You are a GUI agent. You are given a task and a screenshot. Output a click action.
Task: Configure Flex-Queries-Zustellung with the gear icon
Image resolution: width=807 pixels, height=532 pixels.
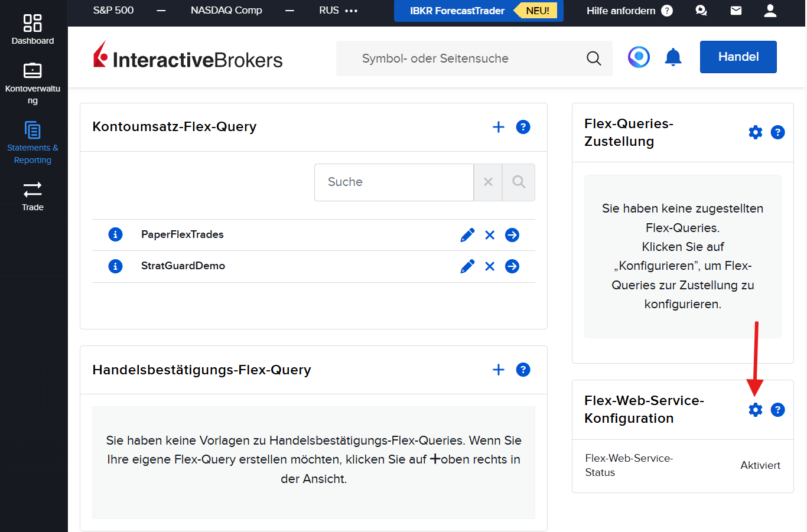(755, 132)
